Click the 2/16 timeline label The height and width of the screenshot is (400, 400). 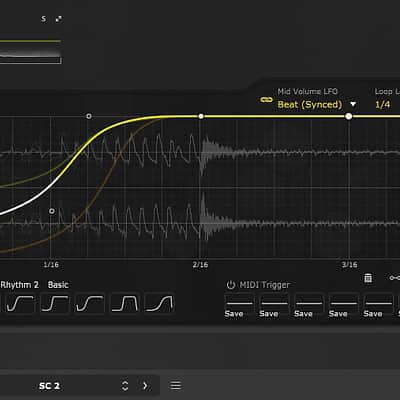200,265
